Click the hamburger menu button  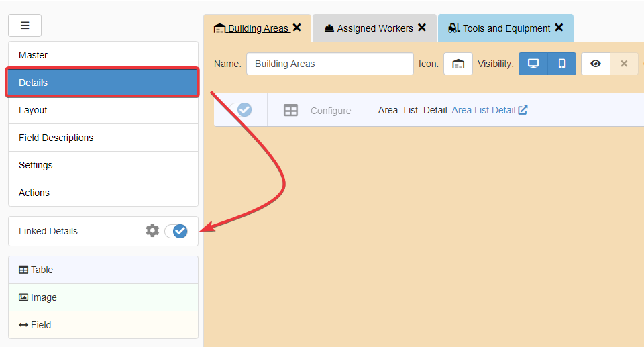[x=25, y=26]
